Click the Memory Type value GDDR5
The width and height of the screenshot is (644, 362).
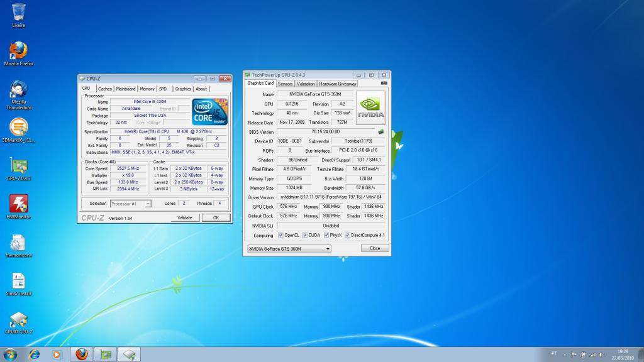point(294,178)
